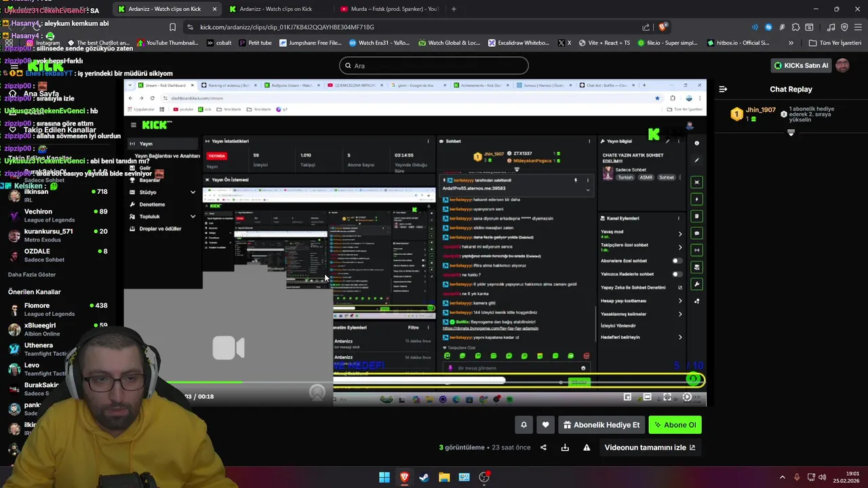Open Flomore's channel in Önerilen Kanallar
The image size is (868, 488).
(57, 310)
